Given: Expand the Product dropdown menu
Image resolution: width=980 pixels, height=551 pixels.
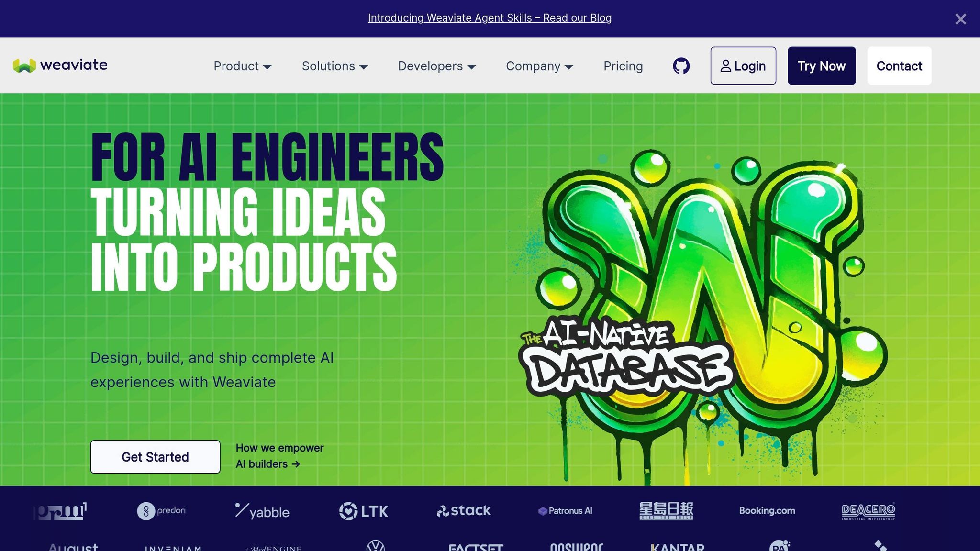Looking at the screenshot, I should [243, 66].
